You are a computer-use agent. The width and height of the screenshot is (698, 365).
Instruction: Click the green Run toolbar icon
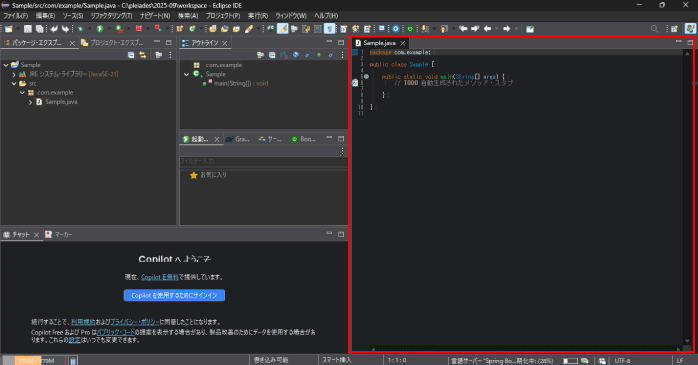pos(100,29)
